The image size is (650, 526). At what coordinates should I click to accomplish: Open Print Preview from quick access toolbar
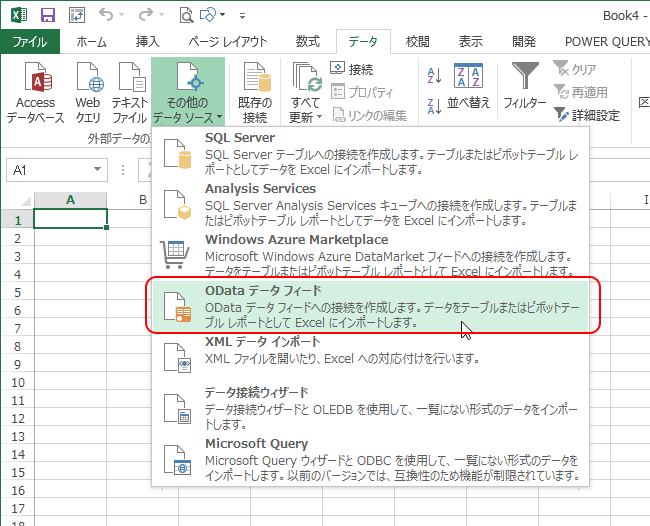coord(186,15)
